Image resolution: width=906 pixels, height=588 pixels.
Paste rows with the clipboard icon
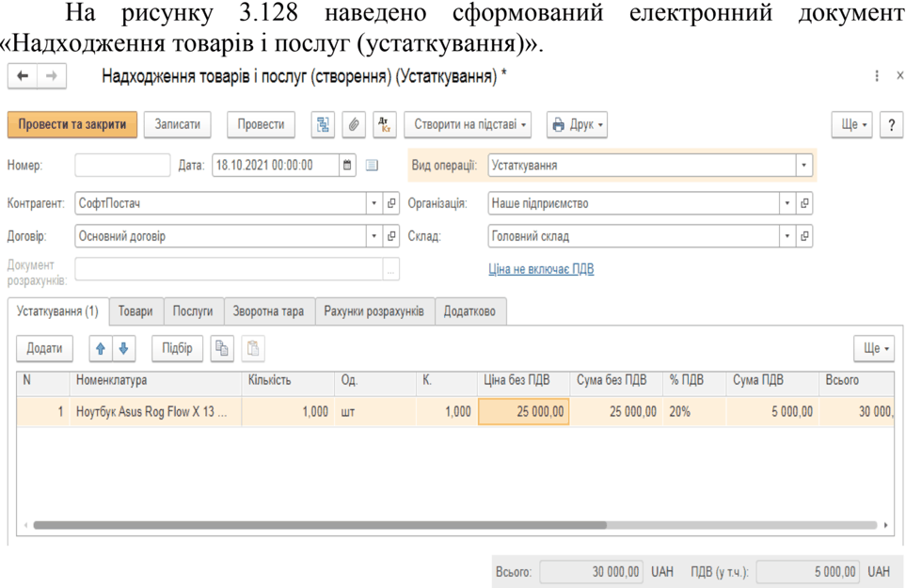tap(253, 348)
